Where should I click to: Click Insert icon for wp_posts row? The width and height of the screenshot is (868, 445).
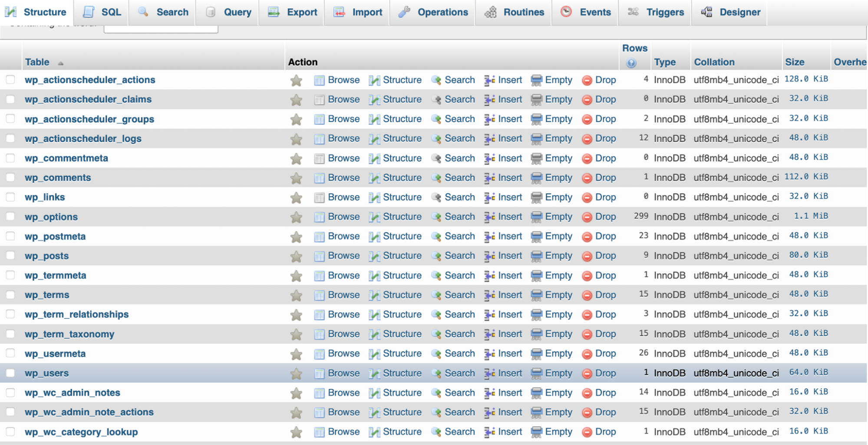point(490,256)
